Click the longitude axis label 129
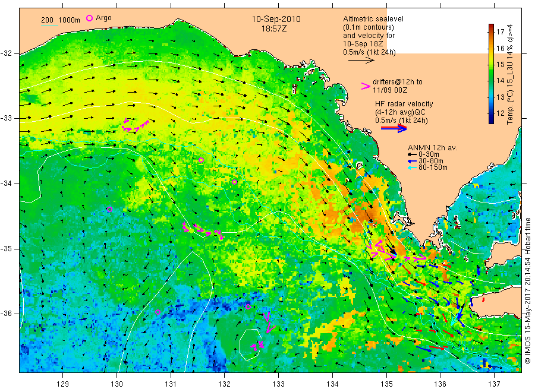Image resolution: width=535 pixels, height=392 pixels. [63, 384]
